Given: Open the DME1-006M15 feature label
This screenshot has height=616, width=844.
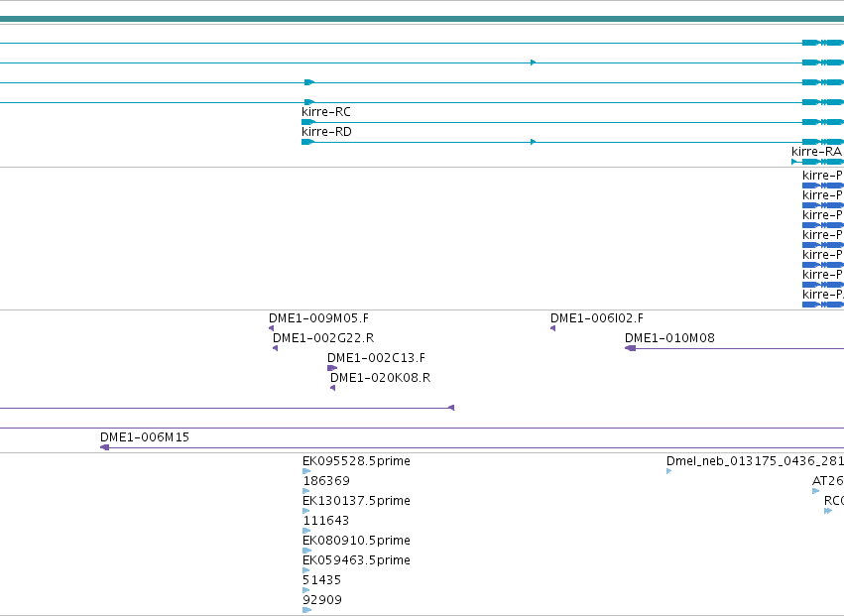Looking at the screenshot, I should tap(145, 437).
